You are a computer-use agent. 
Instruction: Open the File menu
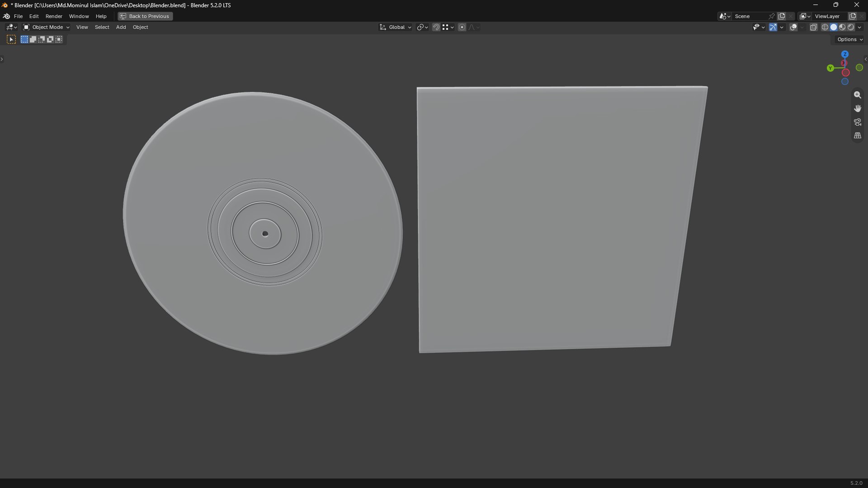click(18, 16)
